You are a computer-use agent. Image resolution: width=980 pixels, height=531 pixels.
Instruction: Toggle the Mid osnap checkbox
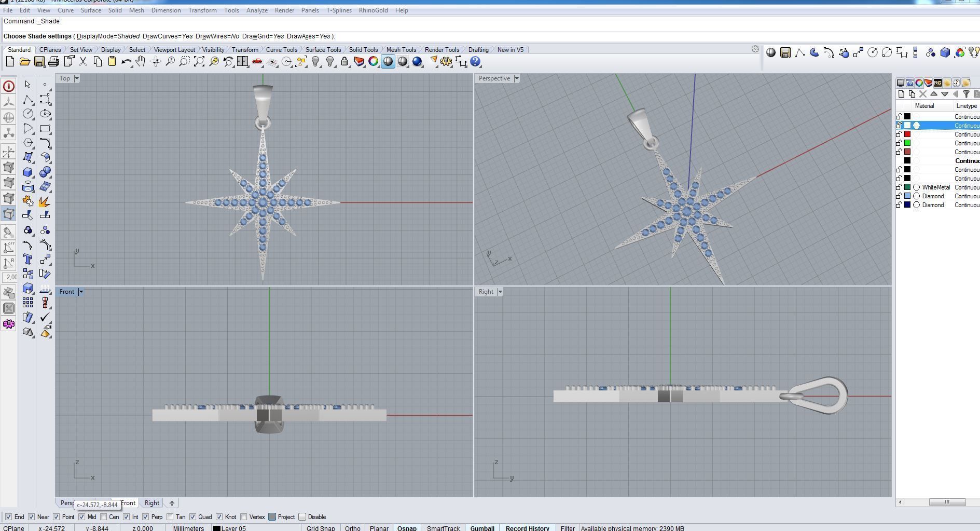81,517
